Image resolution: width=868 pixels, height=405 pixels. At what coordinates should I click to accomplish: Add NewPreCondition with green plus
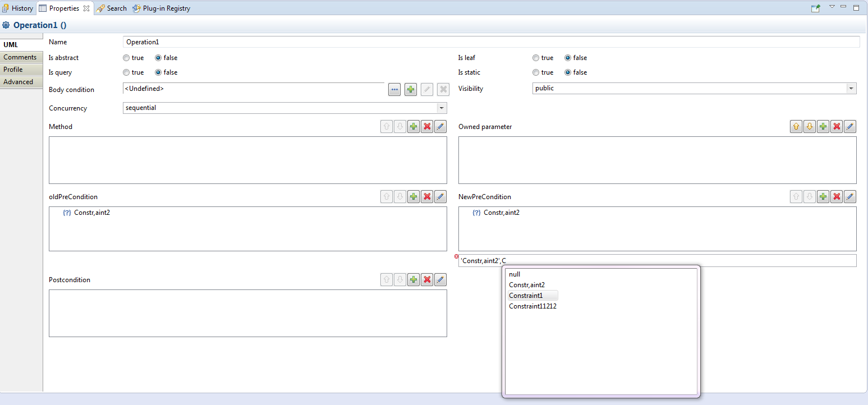(x=823, y=197)
